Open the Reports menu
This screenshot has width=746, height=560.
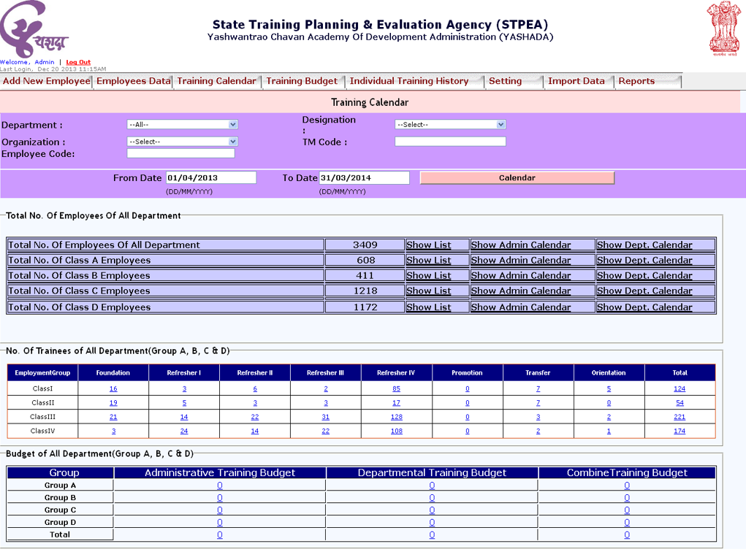click(x=636, y=81)
